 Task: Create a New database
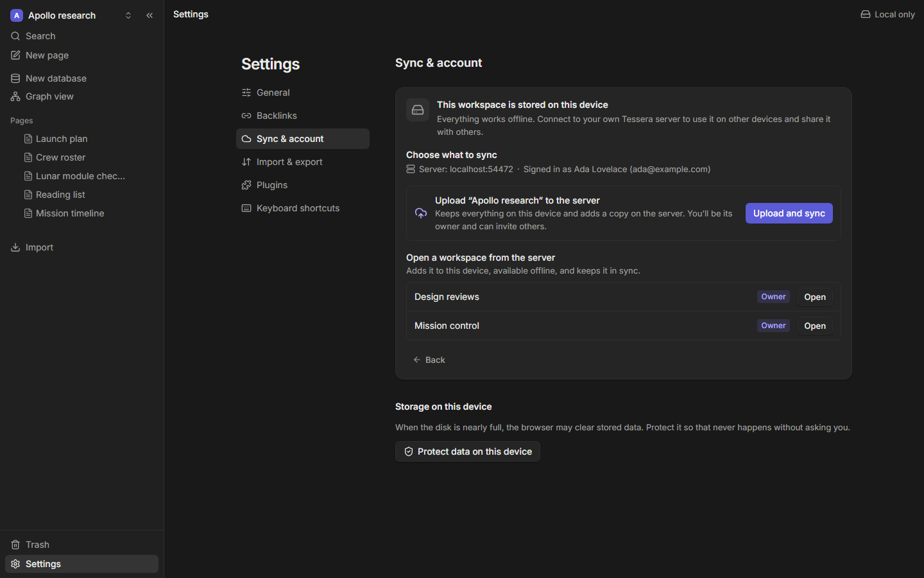click(x=81, y=78)
